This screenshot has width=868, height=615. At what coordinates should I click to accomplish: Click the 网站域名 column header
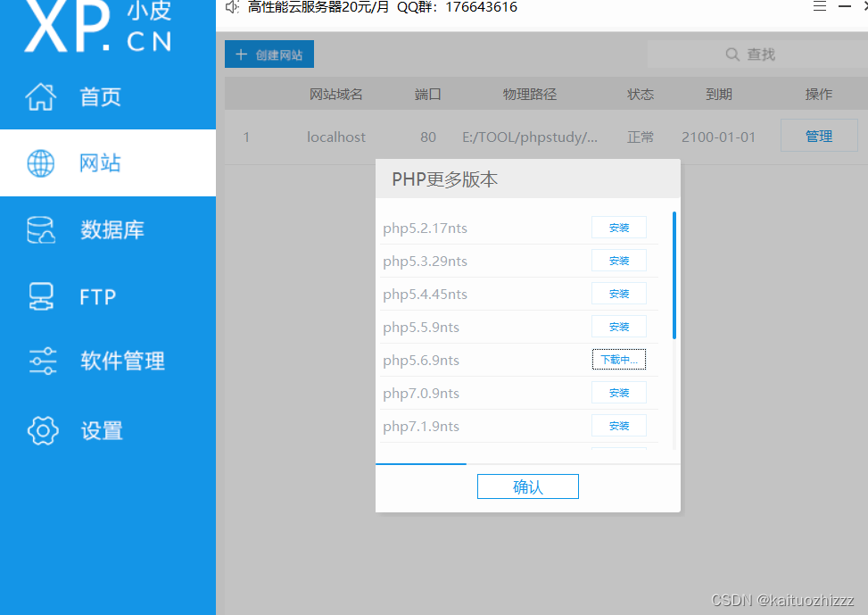pos(335,93)
